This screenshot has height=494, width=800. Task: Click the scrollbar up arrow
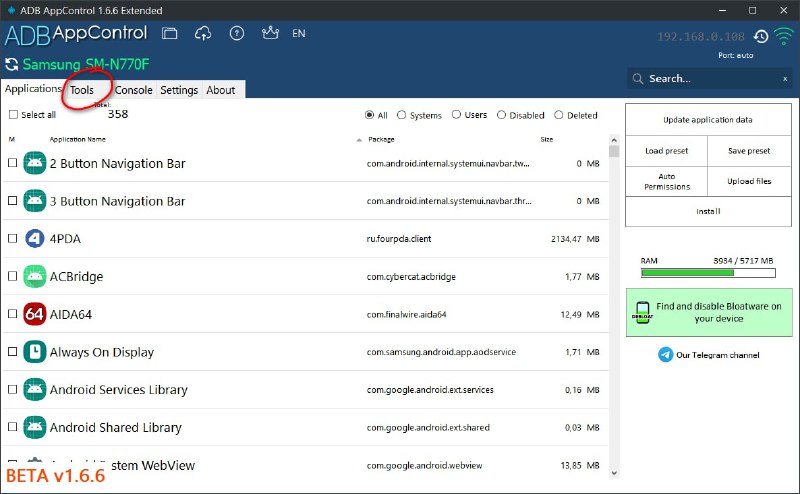pyautogui.click(x=614, y=140)
